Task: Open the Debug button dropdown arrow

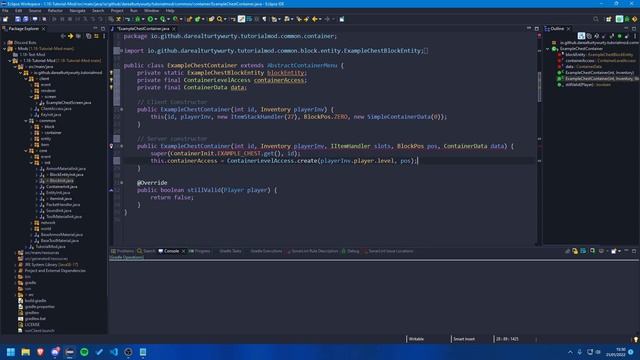Action: tap(143, 19)
